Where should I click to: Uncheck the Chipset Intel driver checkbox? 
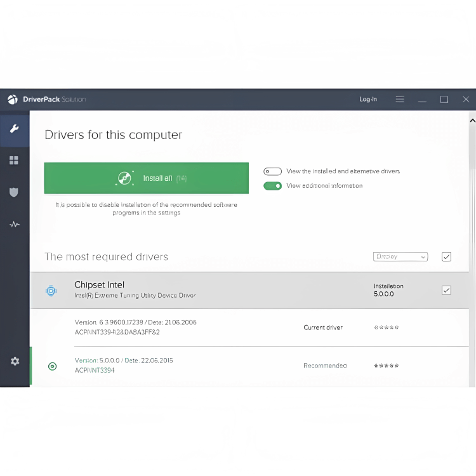click(446, 290)
